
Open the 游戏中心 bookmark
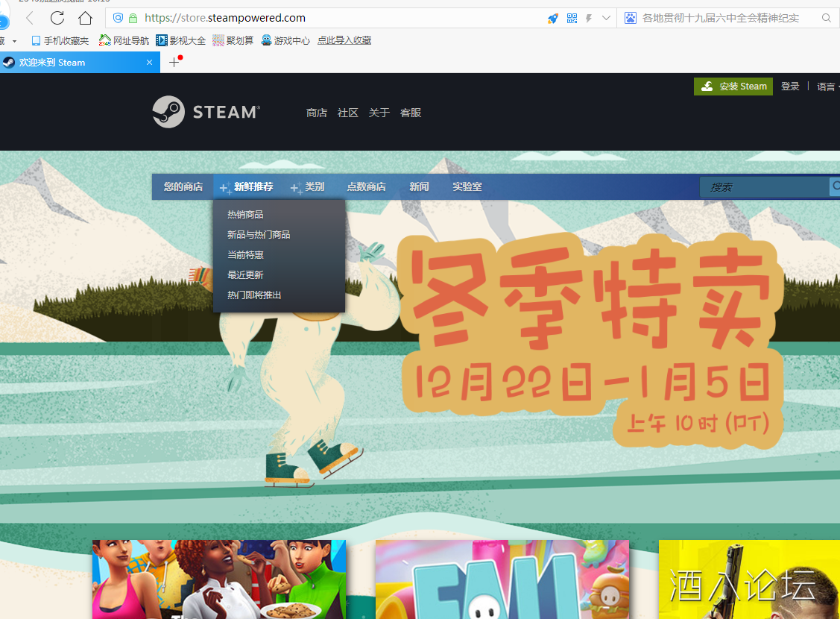click(x=285, y=41)
